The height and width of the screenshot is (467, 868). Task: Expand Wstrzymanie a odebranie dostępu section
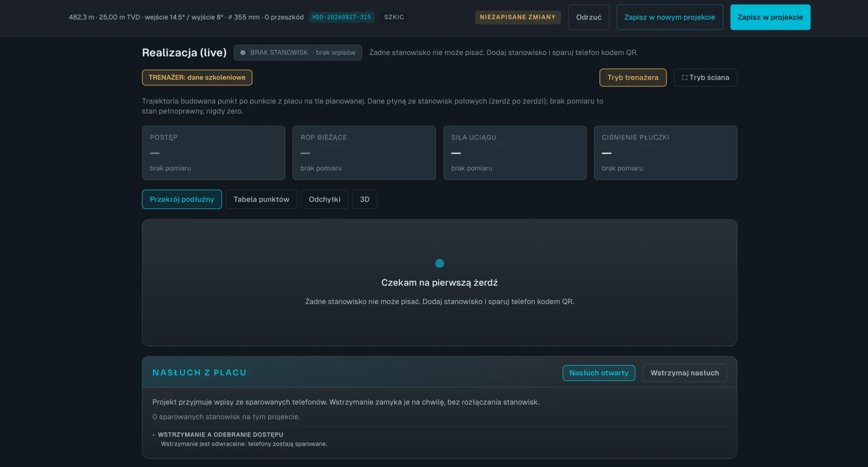click(220, 434)
